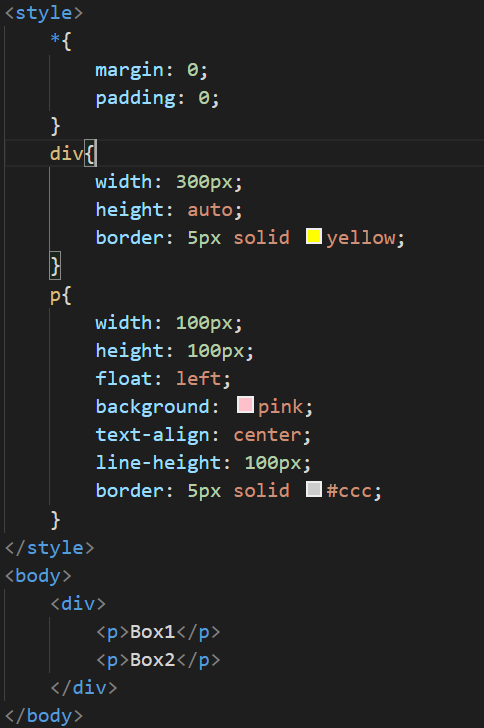Click the yellow color swatch
Viewport: 484px width, 728px height.
coord(314,236)
